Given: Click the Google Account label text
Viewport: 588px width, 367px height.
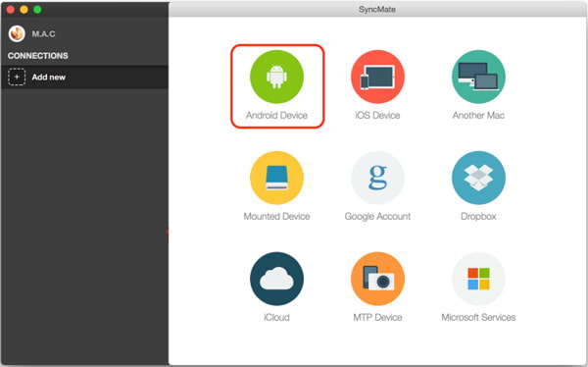Looking at the screenshot, I should [x=377, y=216].
